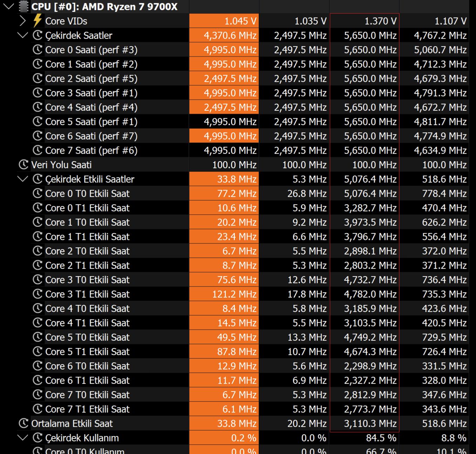Click the '3,282.7 MHz' Core 0 T1 value

coord(370,208)
